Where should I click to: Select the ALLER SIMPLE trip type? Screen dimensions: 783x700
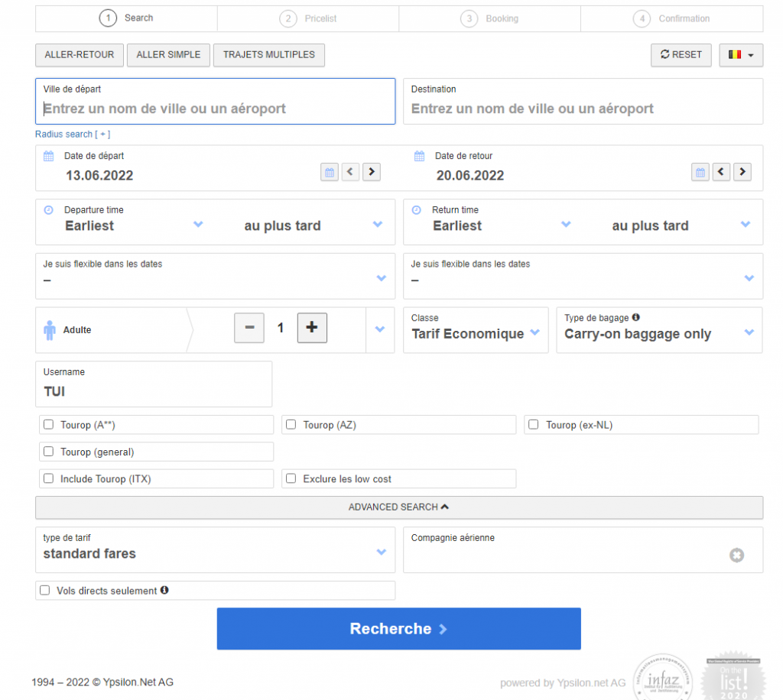pos(168,55)
